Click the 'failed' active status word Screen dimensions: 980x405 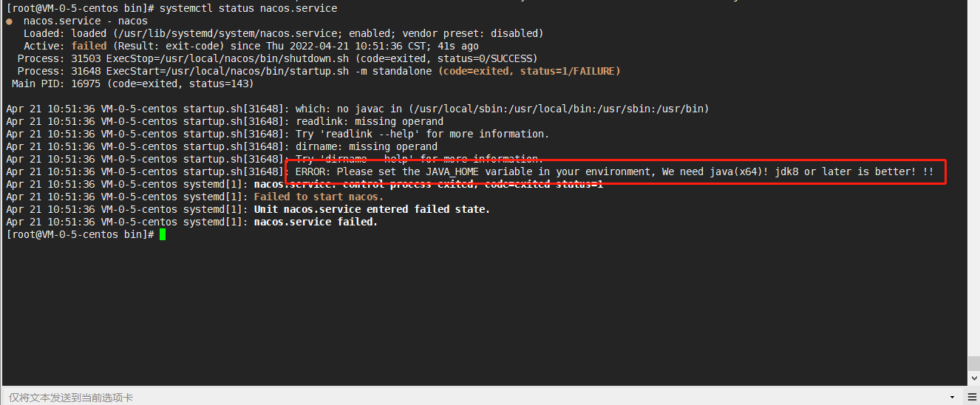point(89,46)
